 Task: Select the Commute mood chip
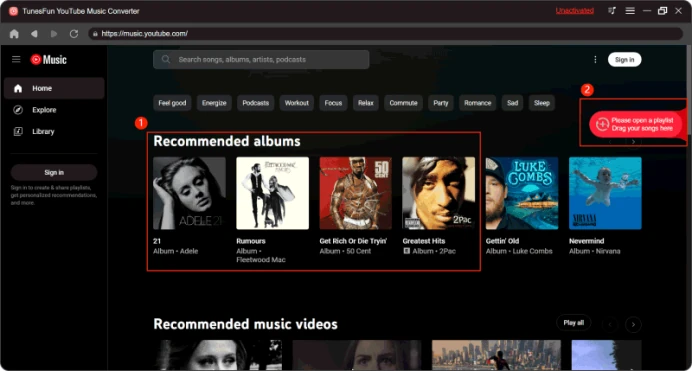coord(403,103)
